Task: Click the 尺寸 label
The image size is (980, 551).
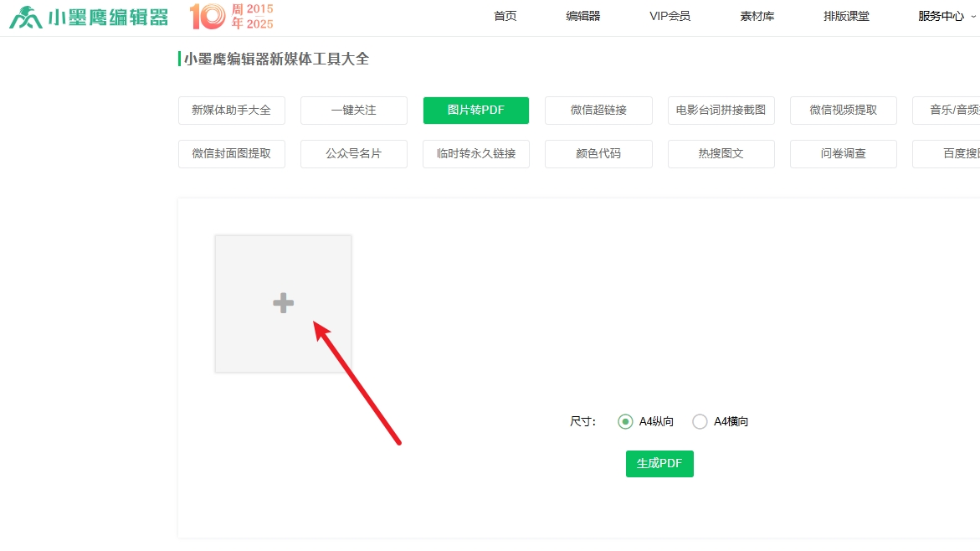Action: [x=582, y=421]
